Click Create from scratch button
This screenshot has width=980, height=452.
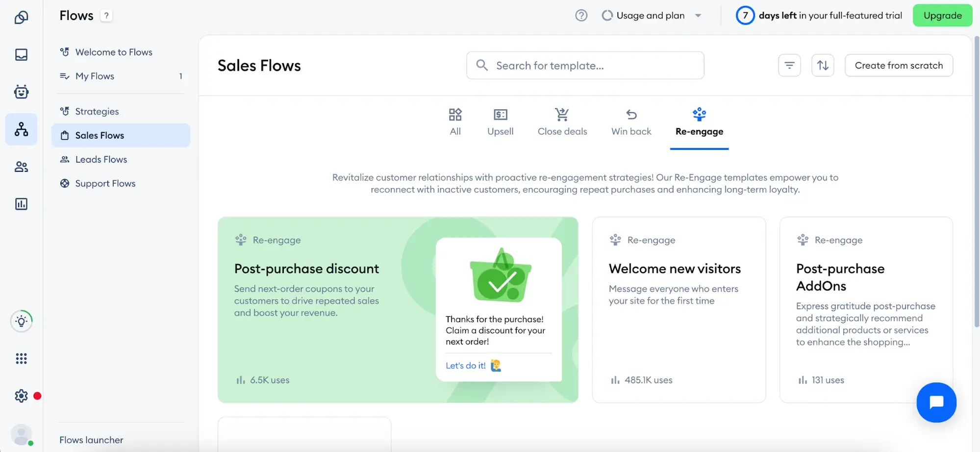[x=899, y=65]
